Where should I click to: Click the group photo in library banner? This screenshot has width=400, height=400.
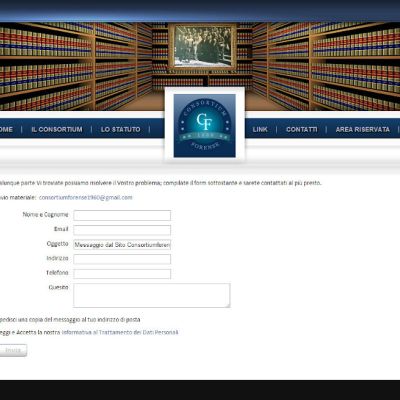203,46
